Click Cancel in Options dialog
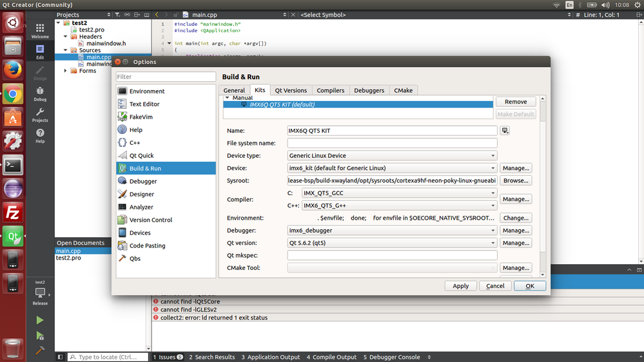Viewport: 644px width, 362px height. [495, 285]
